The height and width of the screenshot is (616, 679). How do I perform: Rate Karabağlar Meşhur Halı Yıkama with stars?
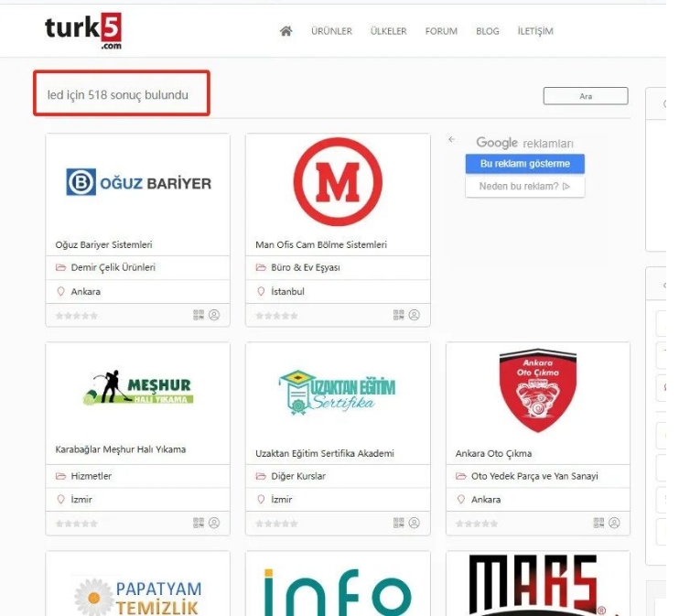pyautogui.click(x=77, y=524)
